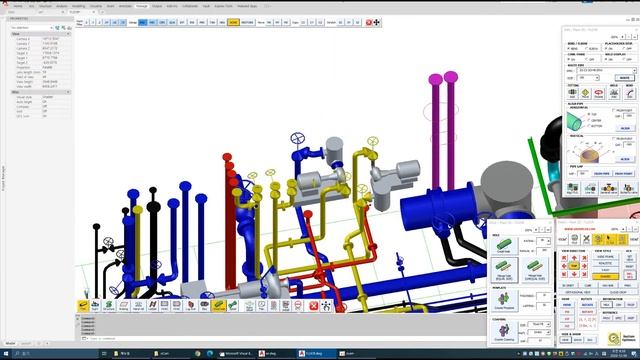Select BOTTOM horizontal alignment radio
This screenshot has height=360, width=640.
(588, 126)
